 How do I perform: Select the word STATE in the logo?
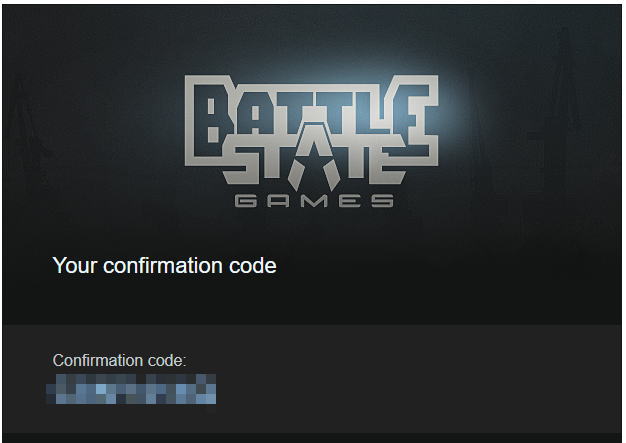(315, 160)
